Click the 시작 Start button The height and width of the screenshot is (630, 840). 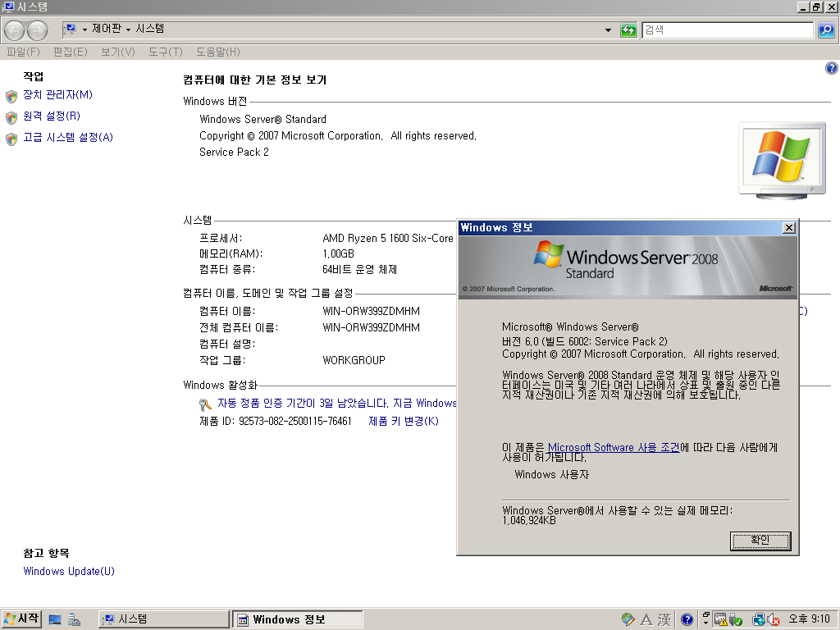[x=21, y=619]
